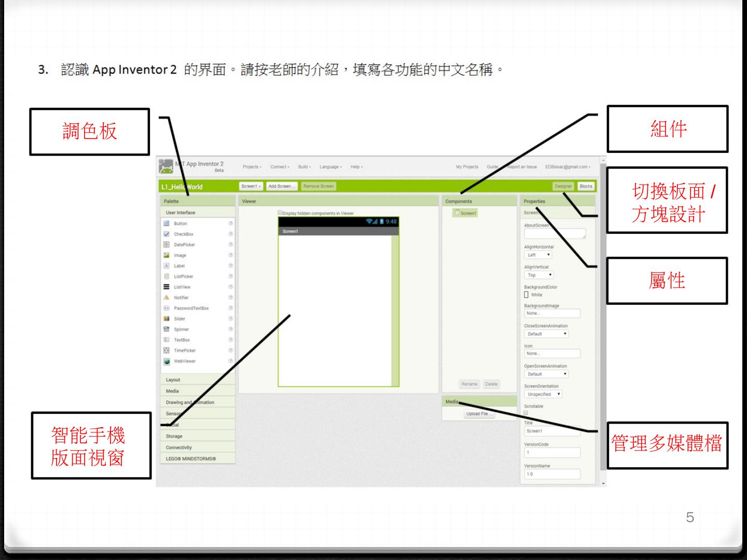Image resolution: width=747 pixels, height=560 pixels.
Task: Open help icon beside Image
Action: 230,255
